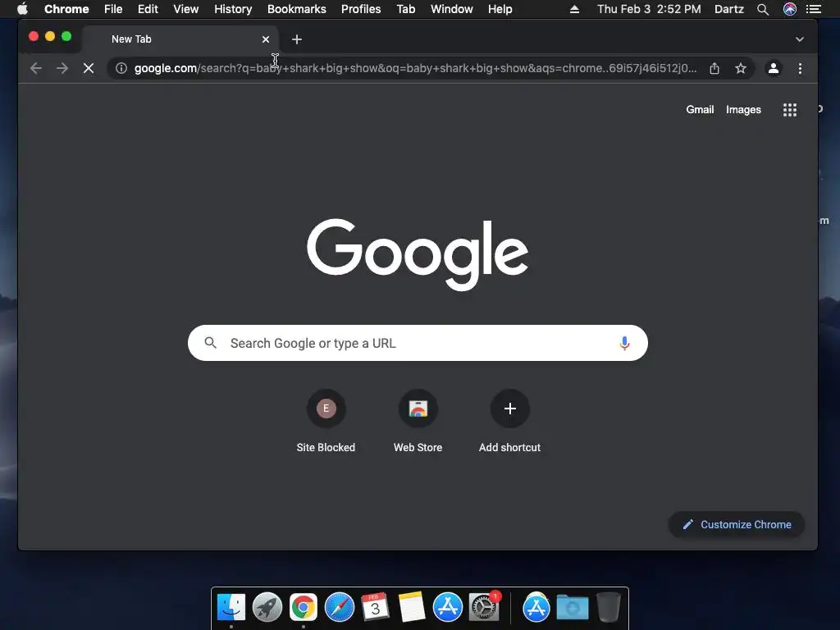The height and width of the screenshot is (630, 840).
Task: Share this page using the share icon
Action: (x=714, y=69)
